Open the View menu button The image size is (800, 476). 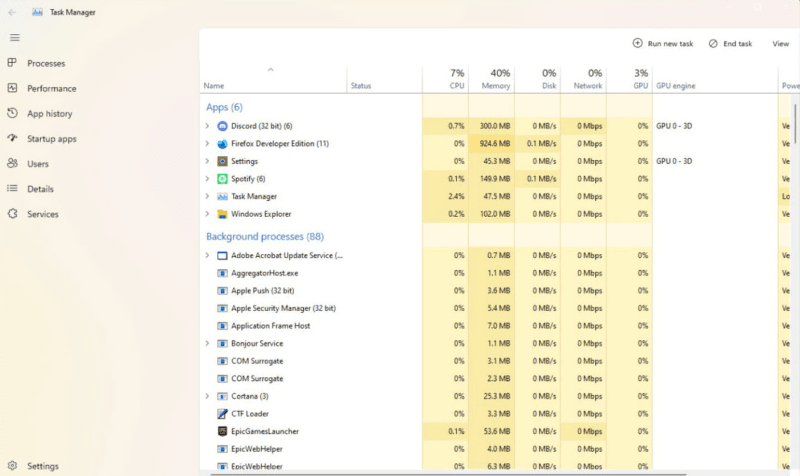click(x=780, y=43)
